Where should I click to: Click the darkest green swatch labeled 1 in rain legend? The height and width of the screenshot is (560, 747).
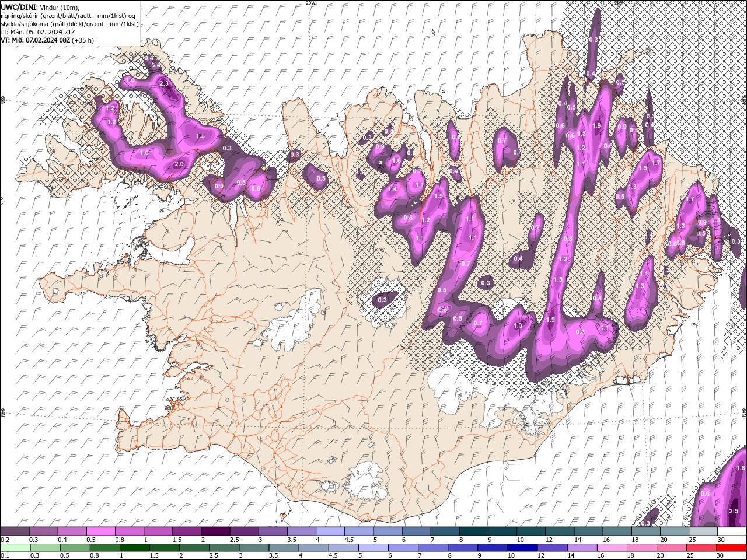click(134, 548)
